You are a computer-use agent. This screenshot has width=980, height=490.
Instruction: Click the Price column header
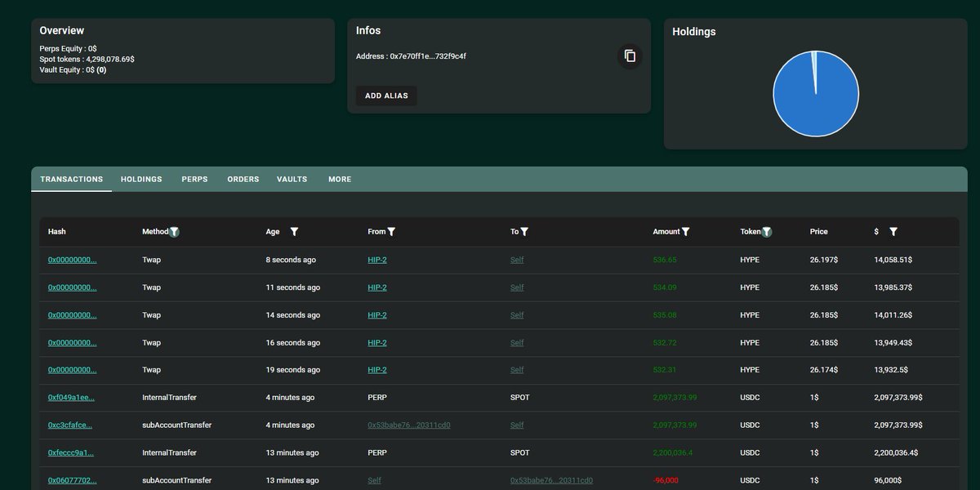click(x=819, y=232)
